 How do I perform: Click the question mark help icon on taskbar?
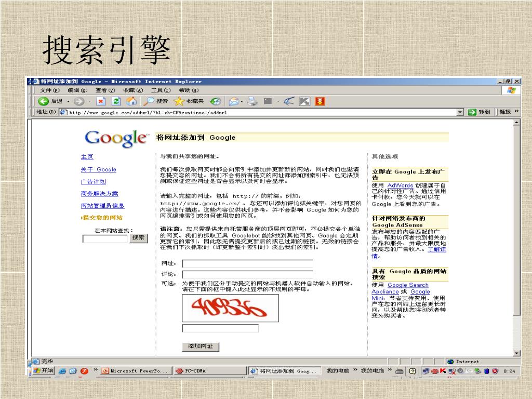412,371
